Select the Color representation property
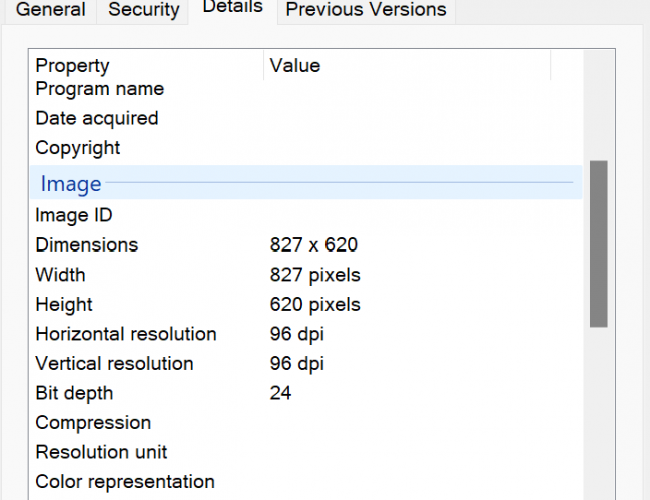650x500 pixels. pos(124,482)
